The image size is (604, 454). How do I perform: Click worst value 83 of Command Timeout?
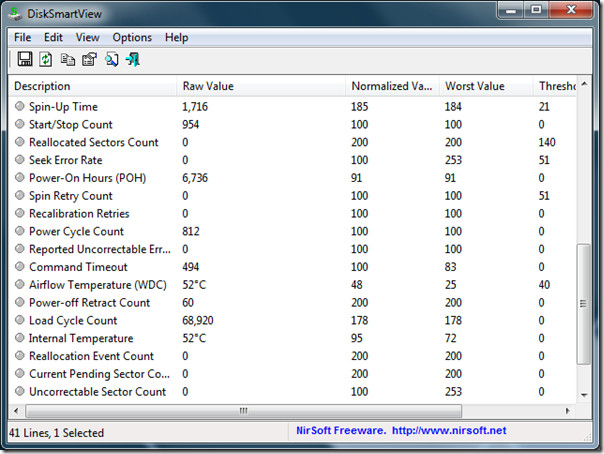click(x=450, y=267)
